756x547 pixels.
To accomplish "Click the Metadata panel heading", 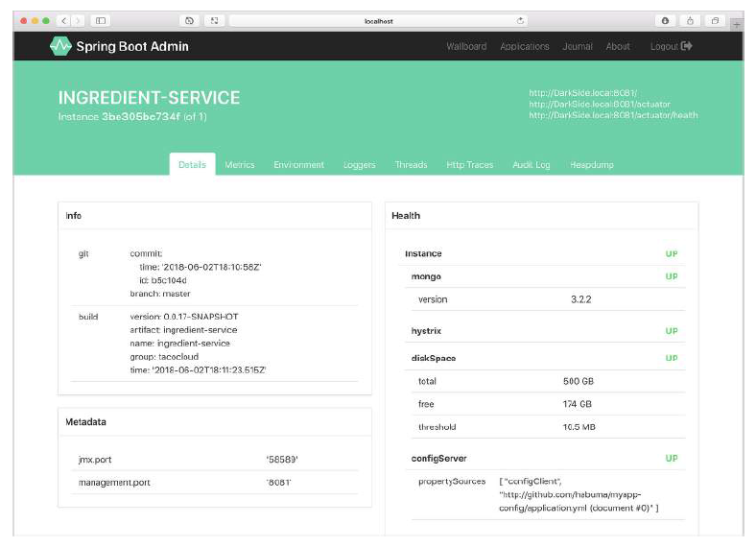I will point(85,421).
